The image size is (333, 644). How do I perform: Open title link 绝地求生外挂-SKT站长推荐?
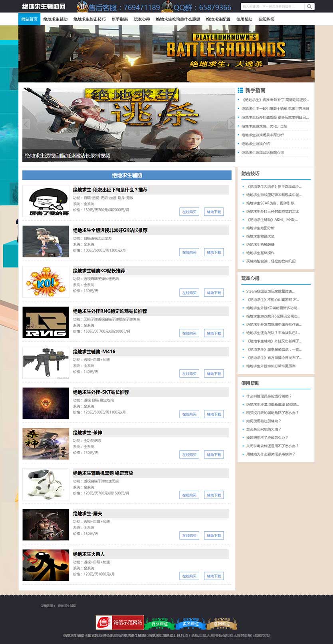point(101,392)
